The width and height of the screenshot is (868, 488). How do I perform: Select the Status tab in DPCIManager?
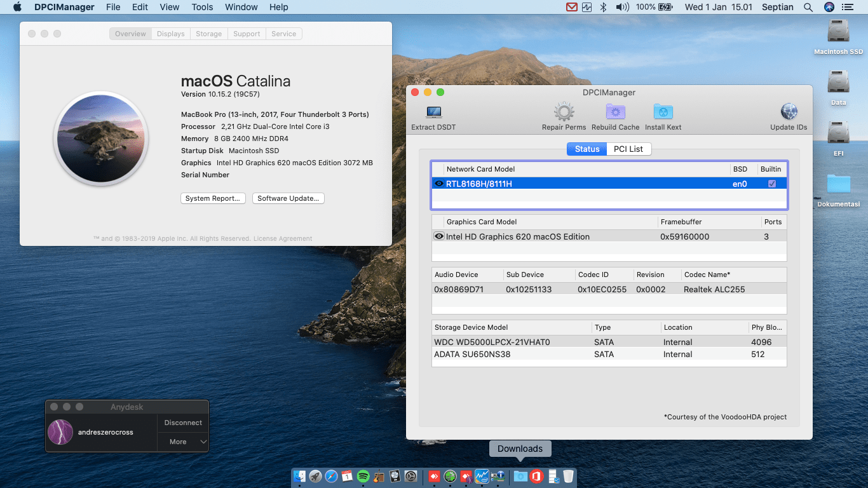(587, 149)
